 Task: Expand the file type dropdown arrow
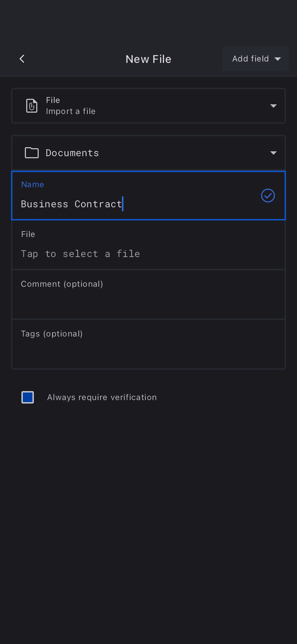tap(274, 106)
